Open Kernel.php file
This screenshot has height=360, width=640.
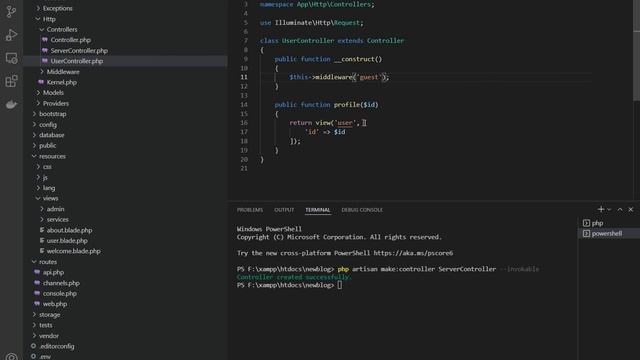coord(62,82)
